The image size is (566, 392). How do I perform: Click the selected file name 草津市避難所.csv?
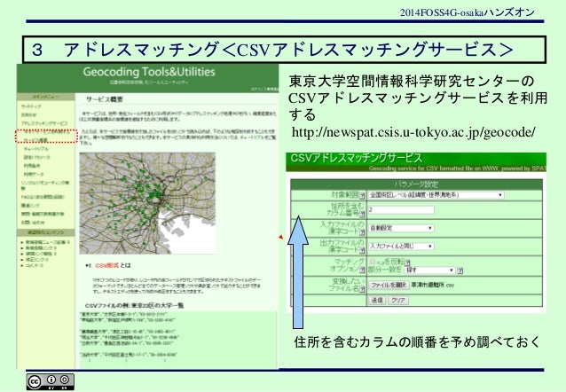pyautogui.click(x=432, y=286)
